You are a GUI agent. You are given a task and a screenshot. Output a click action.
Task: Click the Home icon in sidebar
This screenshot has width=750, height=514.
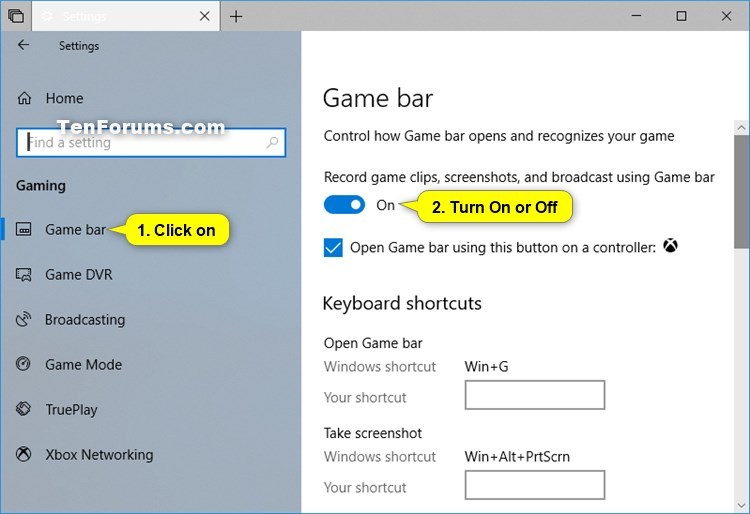click(24, 98)
